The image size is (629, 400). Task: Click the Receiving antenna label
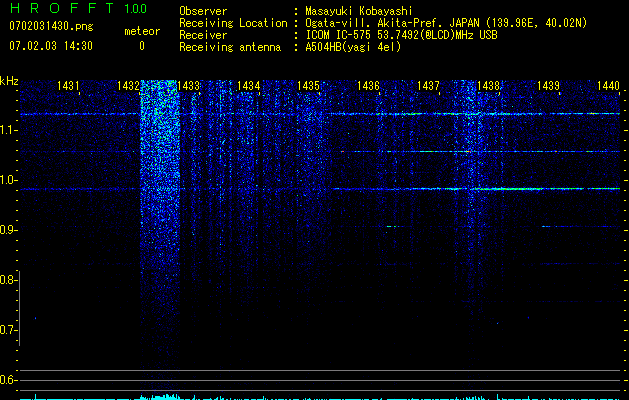pos(230,47)
